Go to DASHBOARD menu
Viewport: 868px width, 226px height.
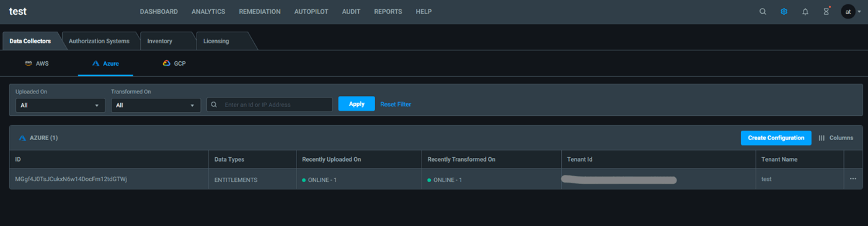click(159, 12)
